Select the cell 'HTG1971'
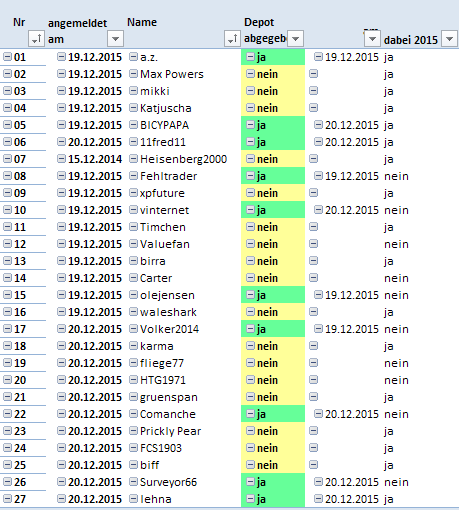This screenshot has height=510, width=459. [x=163, y=380]
